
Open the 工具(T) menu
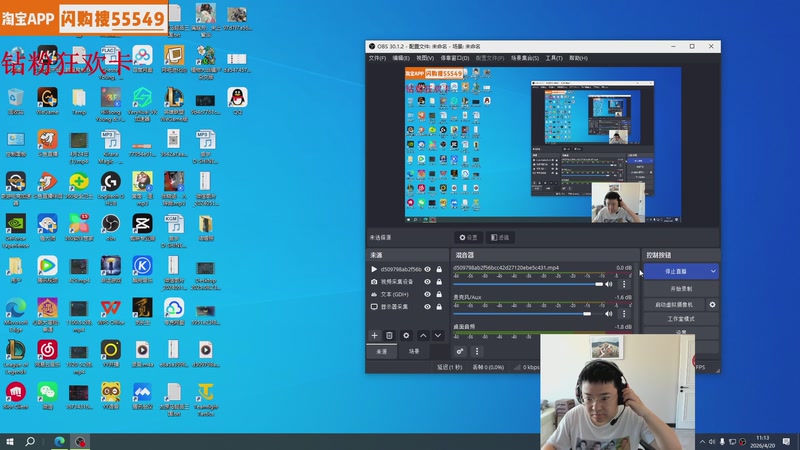point(554,58)
